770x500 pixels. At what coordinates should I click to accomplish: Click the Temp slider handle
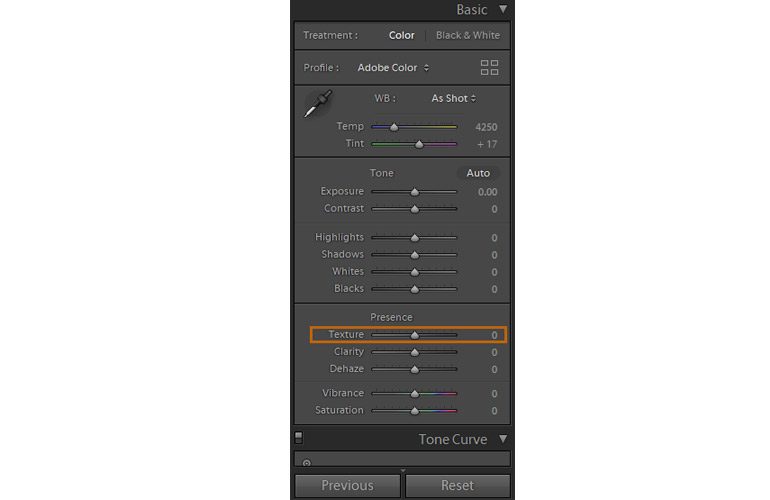tap(394, 127)
